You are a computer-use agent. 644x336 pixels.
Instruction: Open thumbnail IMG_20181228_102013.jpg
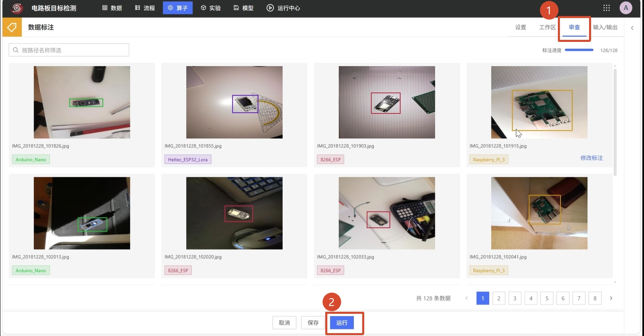[82, 213]
